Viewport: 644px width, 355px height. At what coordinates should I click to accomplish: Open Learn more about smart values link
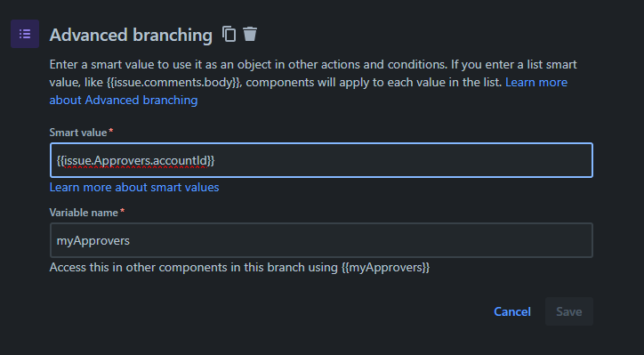[134, 188]
